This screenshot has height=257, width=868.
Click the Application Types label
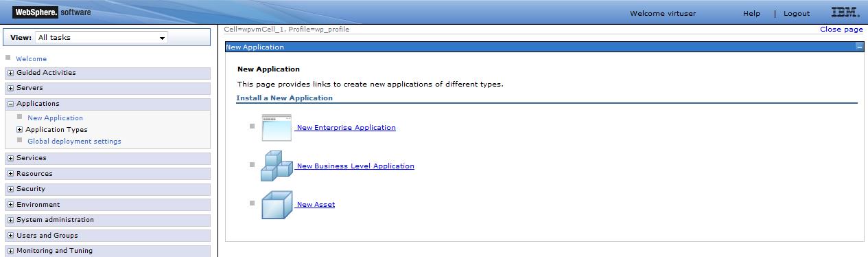[x=56, y=130]
